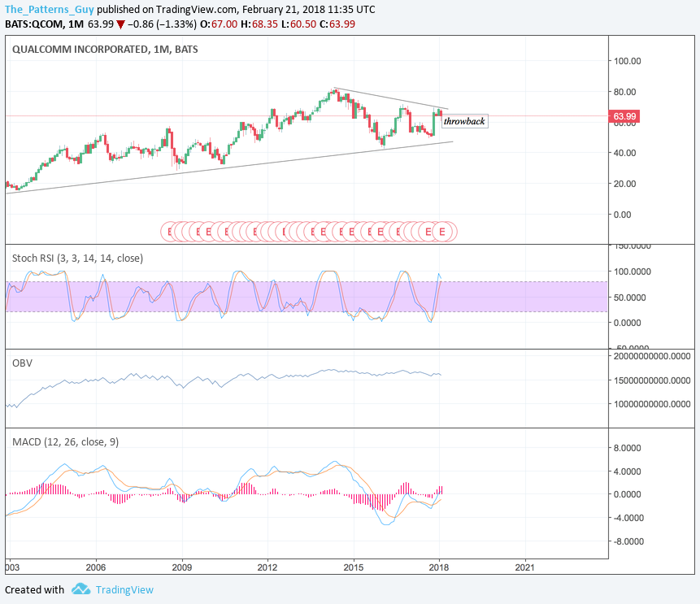This screenshot has width=700, height=604.
Task: Click the 50.0000 Stoch RSI axis label
Action: pos(629,298)
